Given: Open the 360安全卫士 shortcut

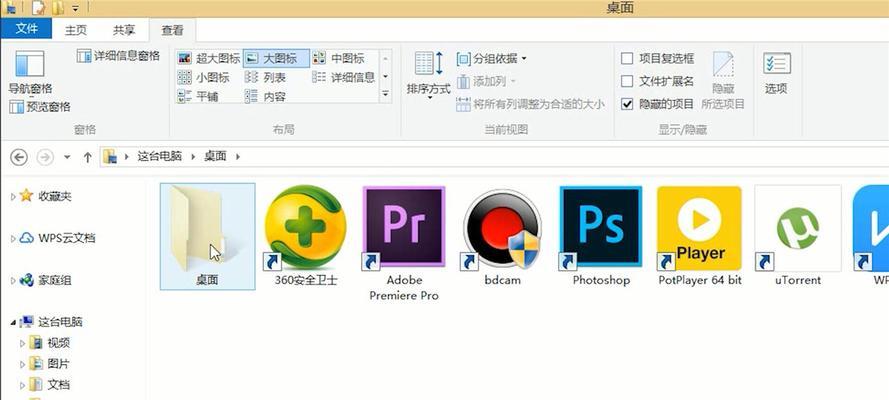Looking at the screenshot, I should 306,235.
